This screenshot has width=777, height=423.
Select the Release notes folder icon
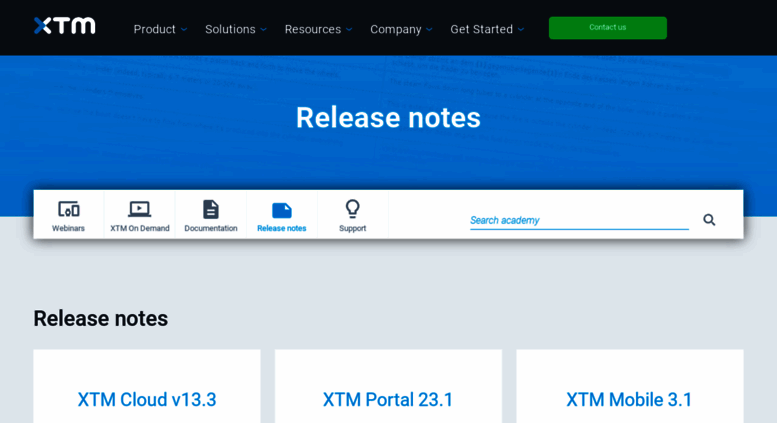tap(281, 211)
